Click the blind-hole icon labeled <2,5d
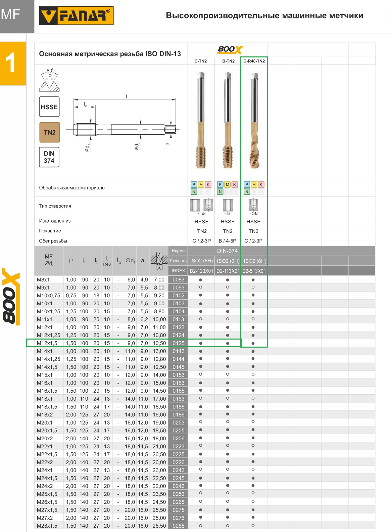Viewport: 392px width, 532px height. 253,205
